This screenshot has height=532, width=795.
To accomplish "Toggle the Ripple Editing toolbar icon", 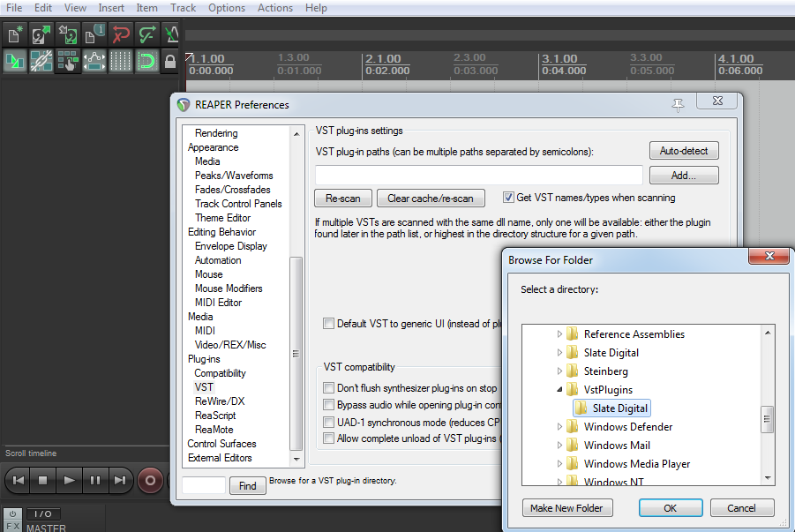I will (67, 62).
